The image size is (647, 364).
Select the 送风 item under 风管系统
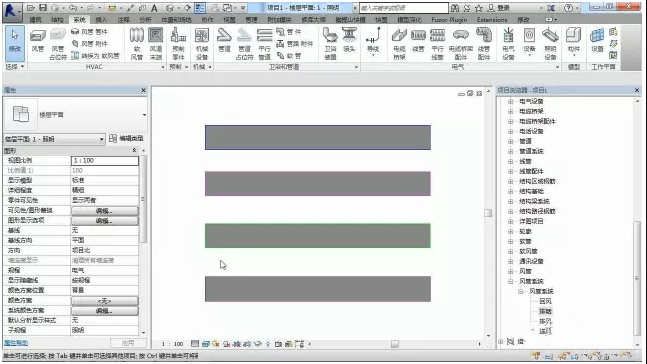click(545, 331)
